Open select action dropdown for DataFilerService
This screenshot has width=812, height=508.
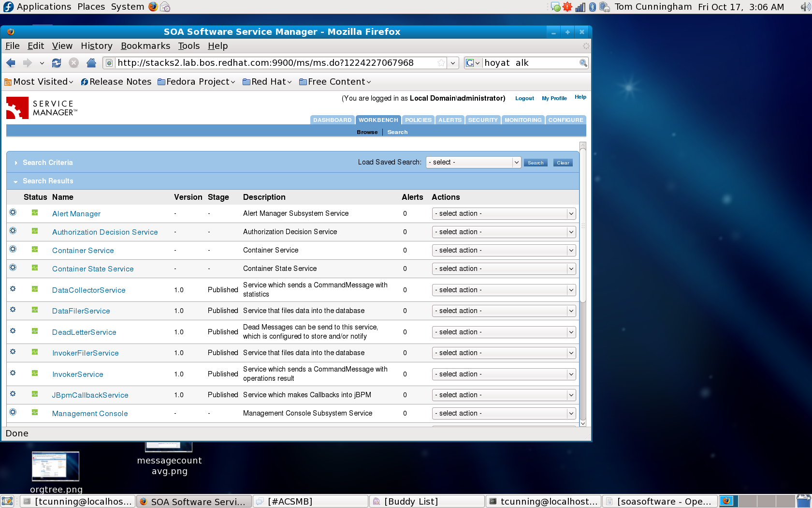(504, 311)
